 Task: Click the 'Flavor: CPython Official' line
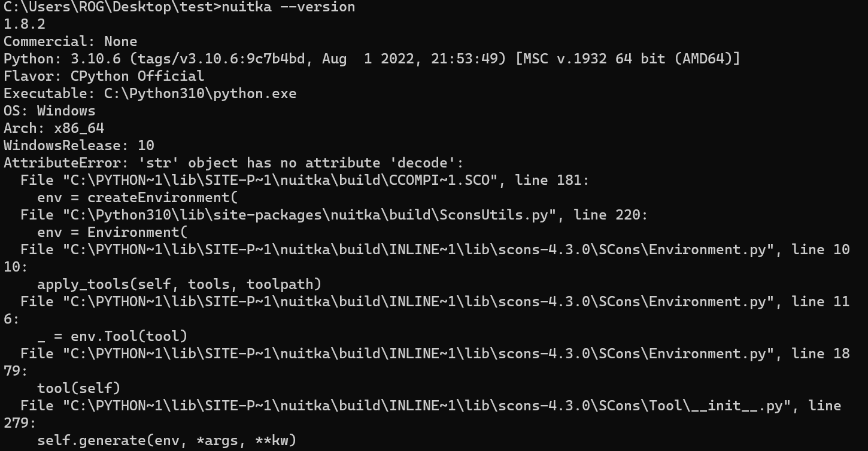pyautogui.click(x=104, y=77)
